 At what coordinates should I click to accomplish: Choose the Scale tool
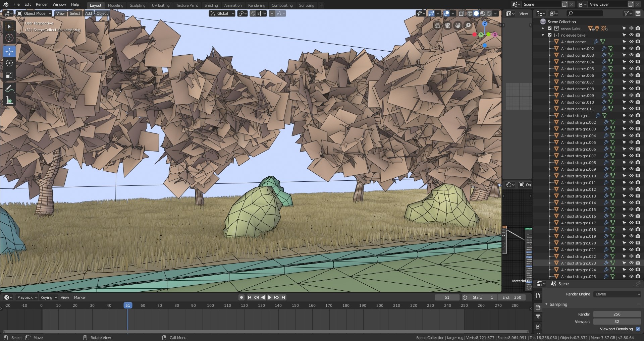[x=9, y=75]
